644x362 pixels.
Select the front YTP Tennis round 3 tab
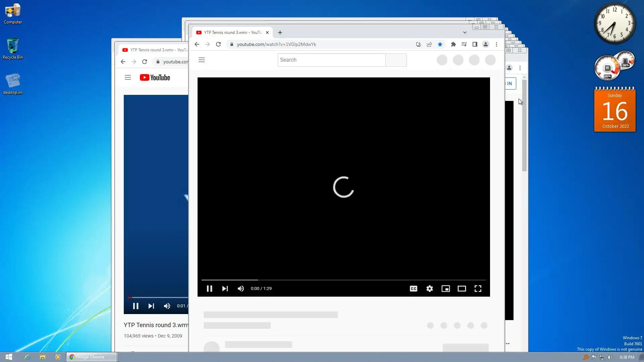point(231,33)
